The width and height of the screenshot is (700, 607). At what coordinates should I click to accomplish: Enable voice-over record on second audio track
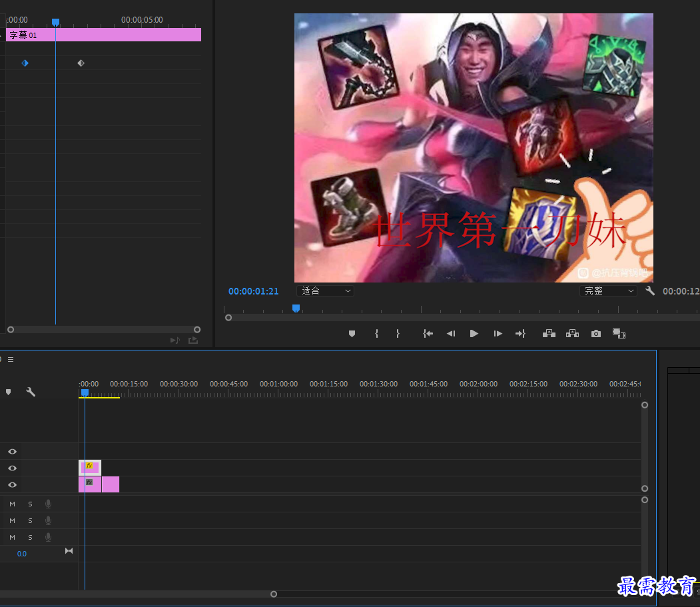pyautogui.click(x=48, y=521)
